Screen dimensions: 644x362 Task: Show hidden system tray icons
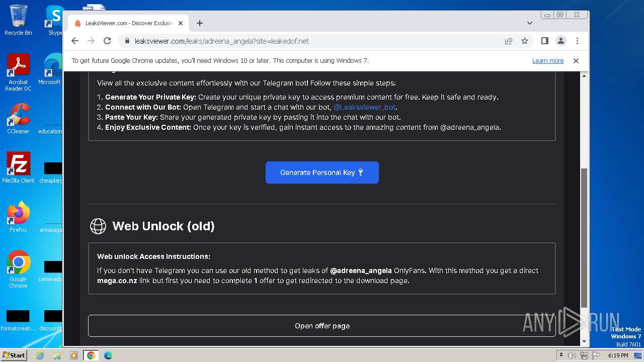tap(561, 355)
